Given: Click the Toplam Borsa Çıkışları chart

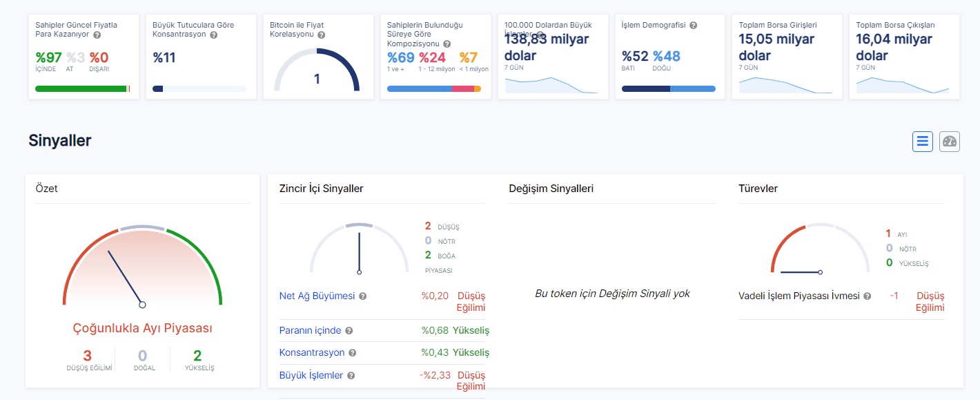Looking at the screenshot, I should click(902, 85).
